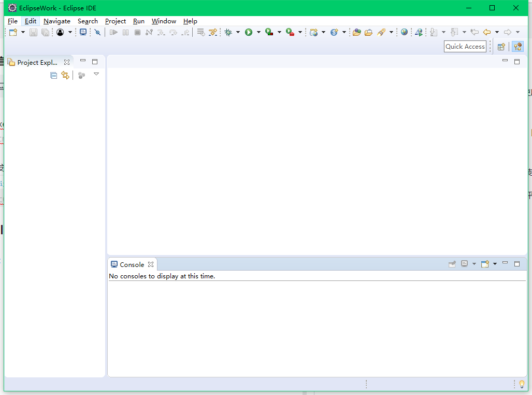Open the Debug dropdown arrow
Image resolution: width=532 pixels, height=395 pixels.
click(238, 32)
